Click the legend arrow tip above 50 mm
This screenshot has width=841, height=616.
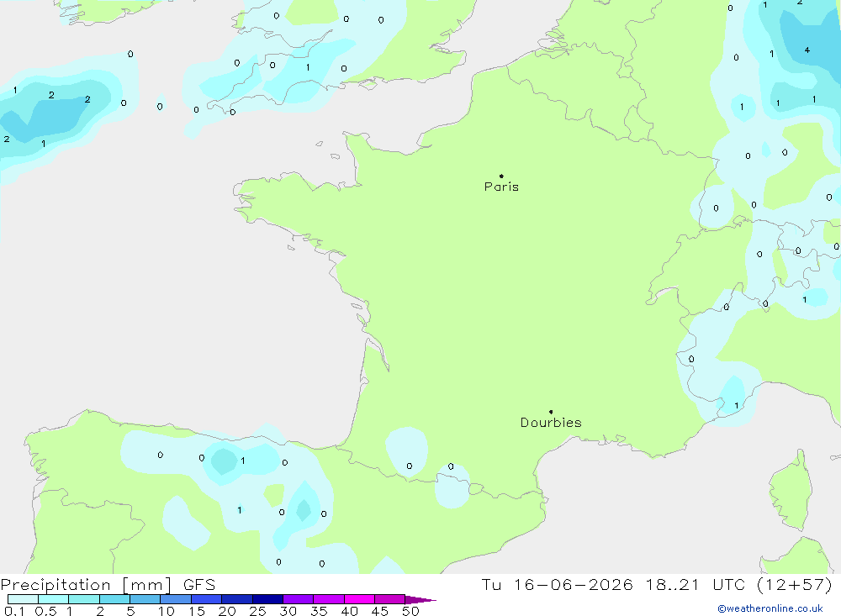[x=420, y=600]
